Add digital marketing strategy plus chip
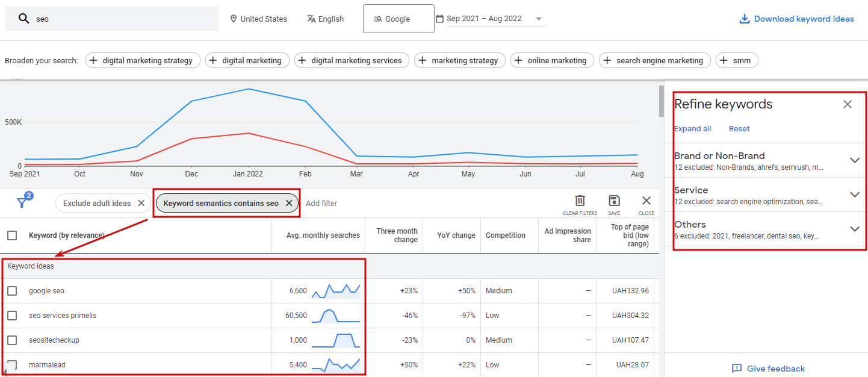This screenshot has height=377, width=868. pyautogui.click(x=142, y=60)
